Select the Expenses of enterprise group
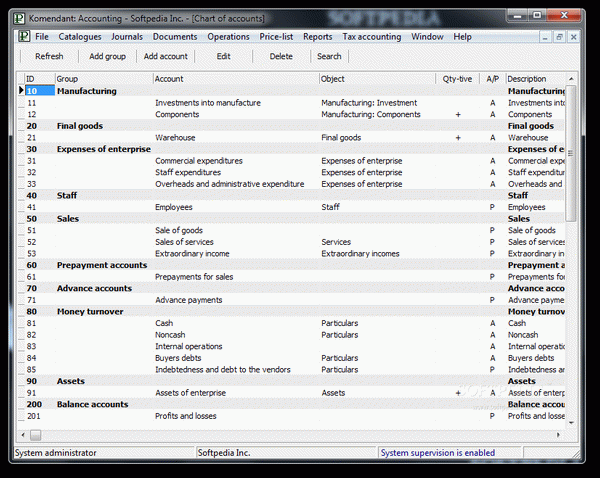The width and height of the screenshot is (600, 478). (104, 149)
